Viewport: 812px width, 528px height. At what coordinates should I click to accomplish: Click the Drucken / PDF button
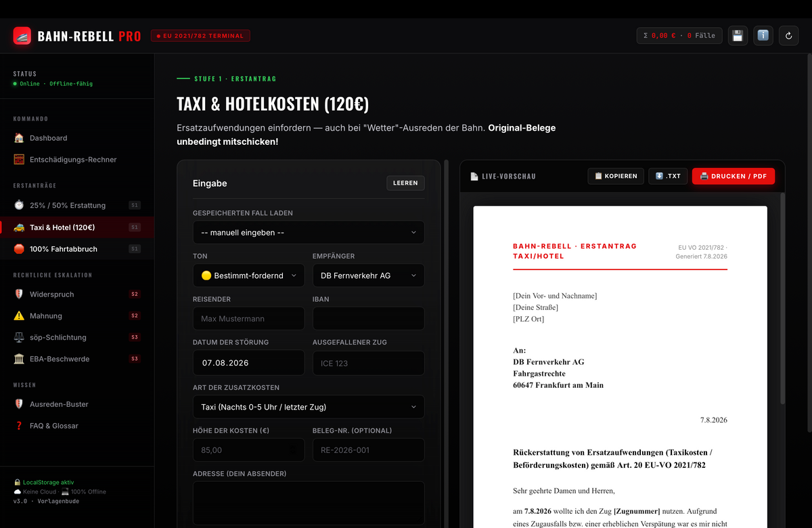[734, 176]
